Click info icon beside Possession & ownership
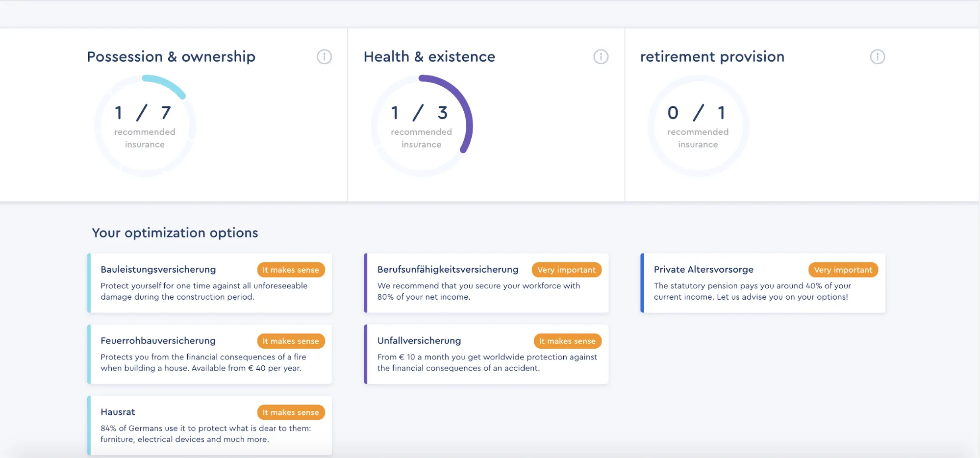 pyautogui.click(x=324, y=57)
